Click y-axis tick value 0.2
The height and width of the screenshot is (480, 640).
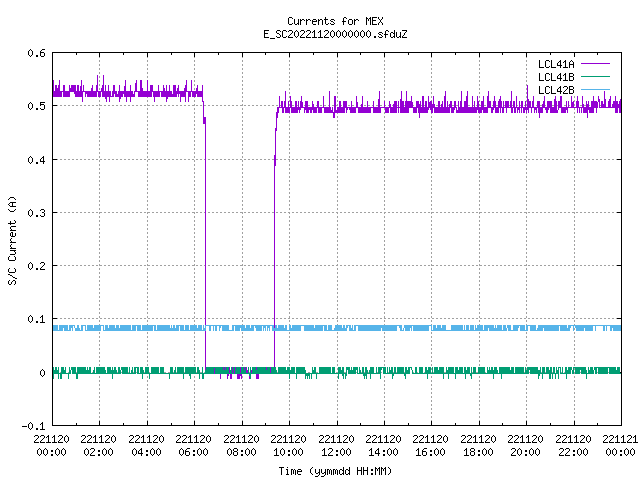pos(36,266)
